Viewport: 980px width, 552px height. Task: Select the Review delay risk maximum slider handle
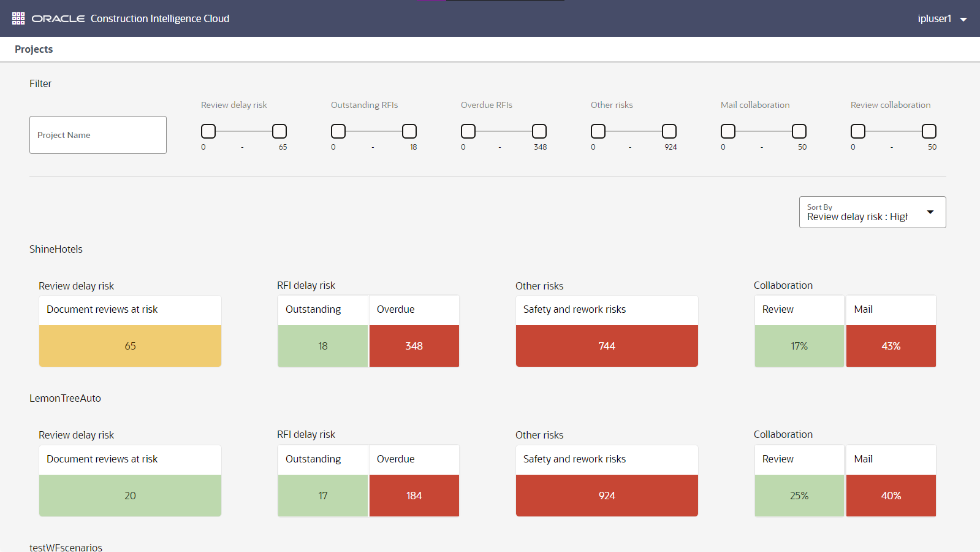point(279,131)
